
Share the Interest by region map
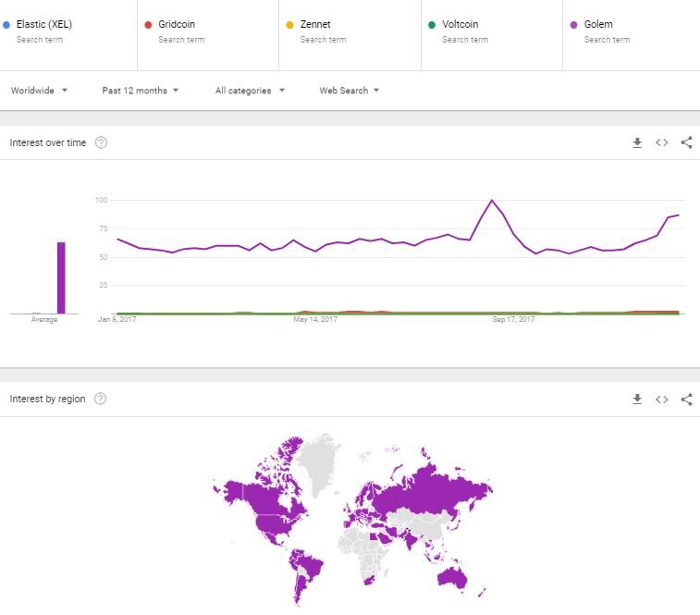pyautogui.click(x=686, y=399)
